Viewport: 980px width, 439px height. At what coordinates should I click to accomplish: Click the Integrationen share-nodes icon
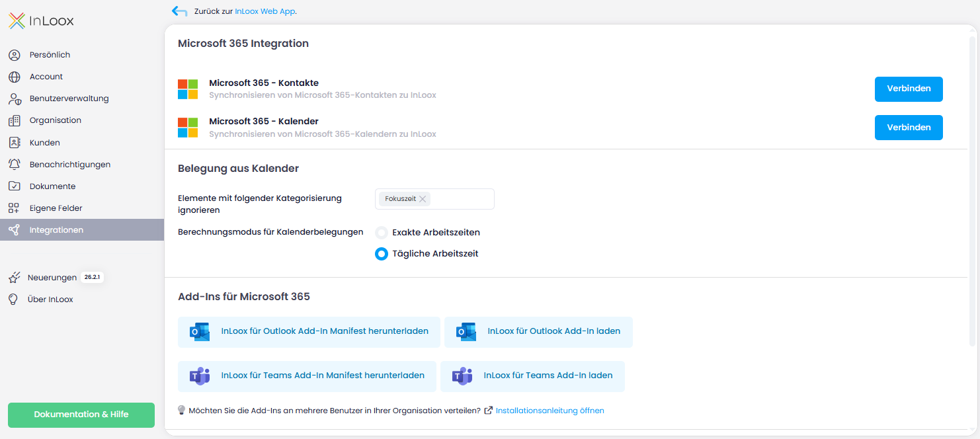coord(15,230)
